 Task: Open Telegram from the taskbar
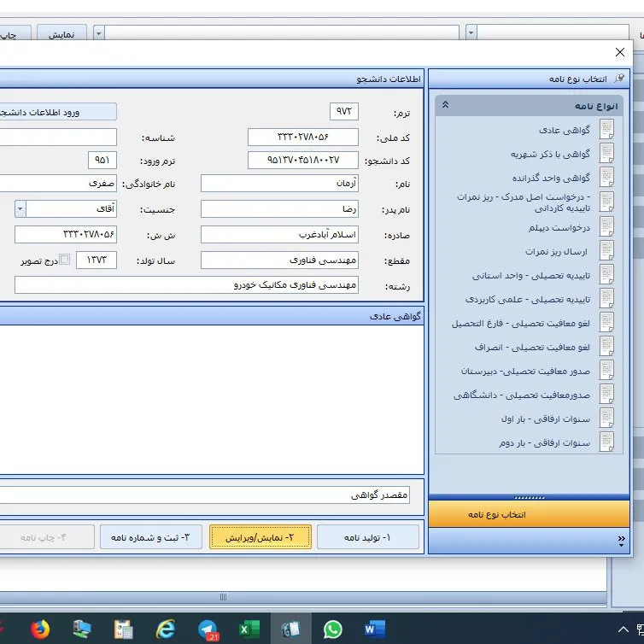click(x=208, y=629)
